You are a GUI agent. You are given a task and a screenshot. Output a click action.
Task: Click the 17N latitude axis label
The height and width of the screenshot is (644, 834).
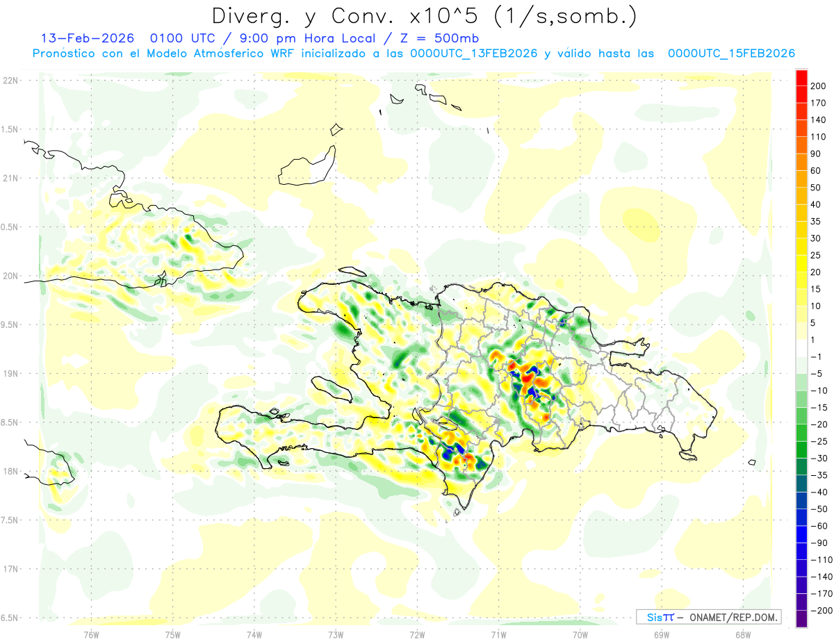10,569
